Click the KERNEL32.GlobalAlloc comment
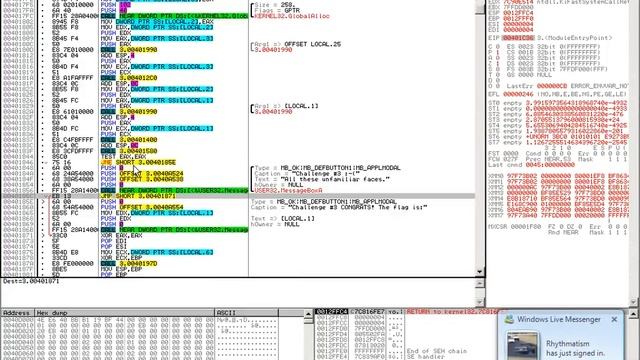The height and width of the screenshot is (360, 640). pyautogui.click(x=292, y=16)
